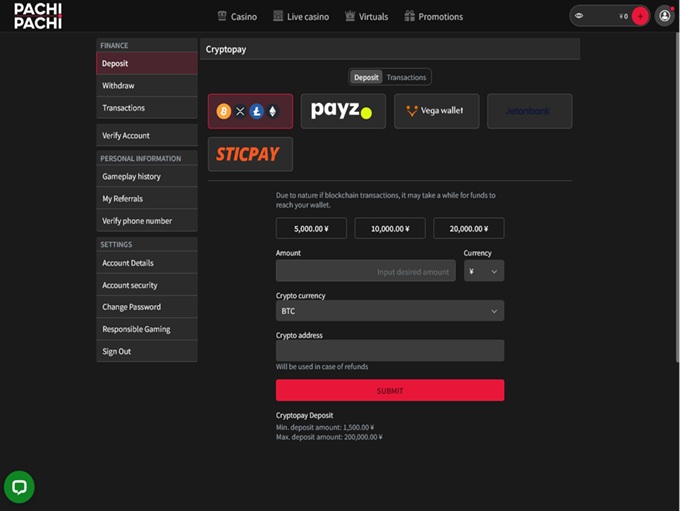Select Sticpay payment option

tap(250, 155)
